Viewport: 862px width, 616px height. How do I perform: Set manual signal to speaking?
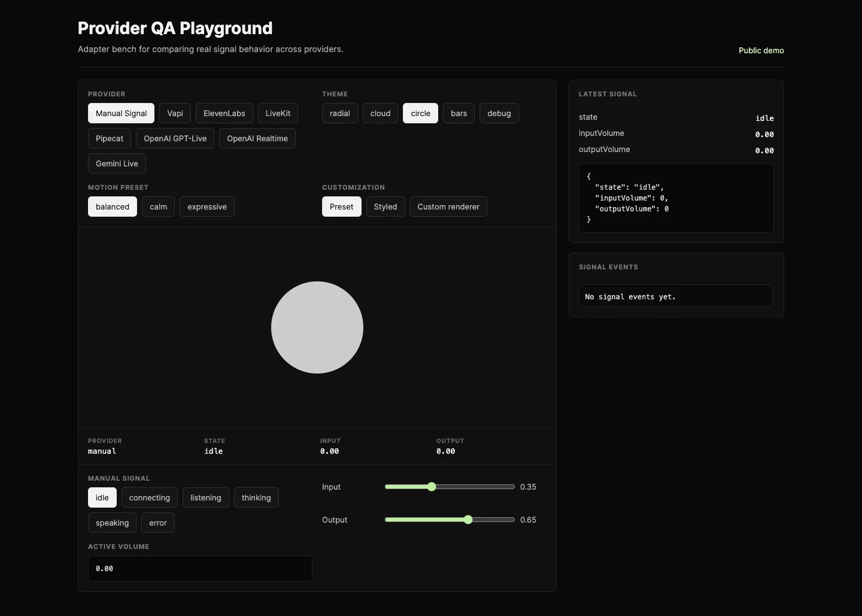coord(113,523)
